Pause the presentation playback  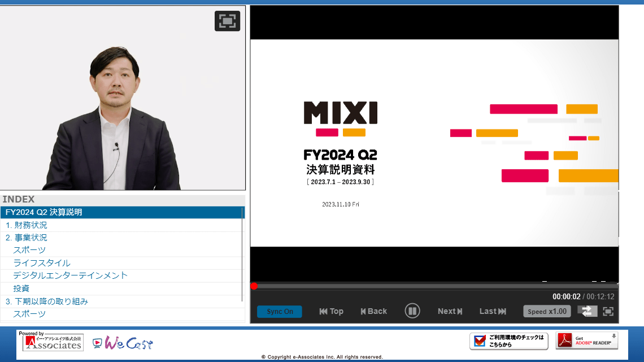coord(412,311)
